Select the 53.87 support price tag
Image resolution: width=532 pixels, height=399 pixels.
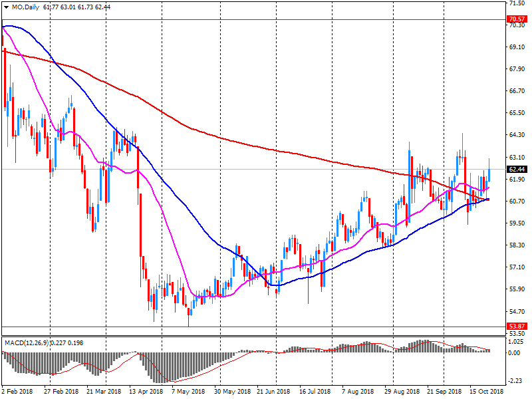click(517, 327)
